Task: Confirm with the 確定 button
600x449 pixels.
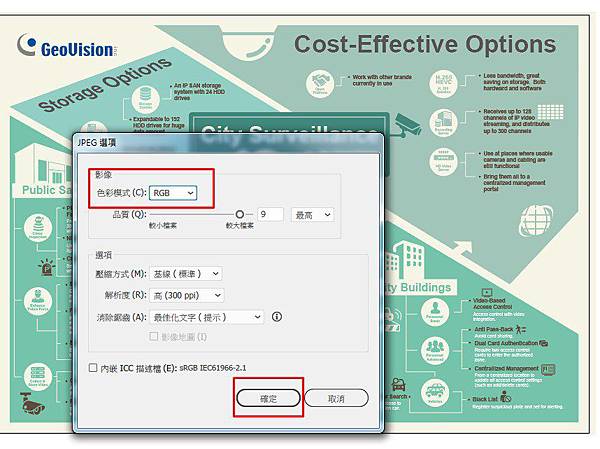Action: coord(268,398)
